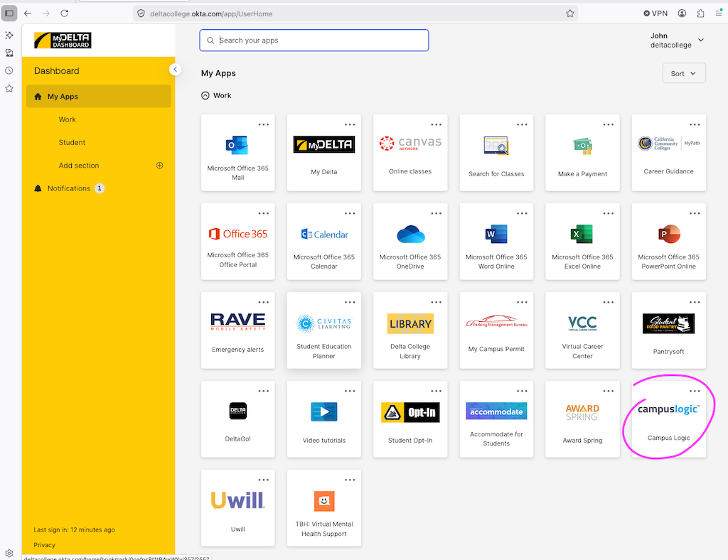Screen dimensions: 728x560
Task: Click the Dashboard heading in sidebar
Action: (x=57, y=71)
